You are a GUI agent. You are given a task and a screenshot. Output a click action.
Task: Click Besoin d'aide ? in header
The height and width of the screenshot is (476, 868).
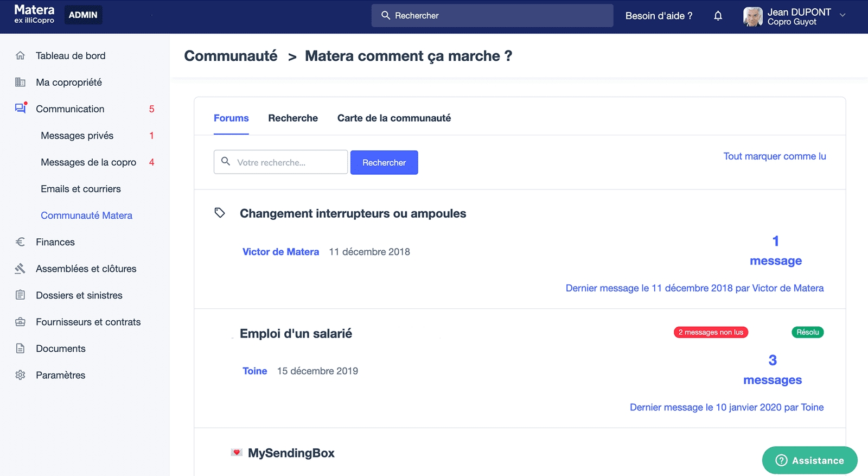(659, 16)
